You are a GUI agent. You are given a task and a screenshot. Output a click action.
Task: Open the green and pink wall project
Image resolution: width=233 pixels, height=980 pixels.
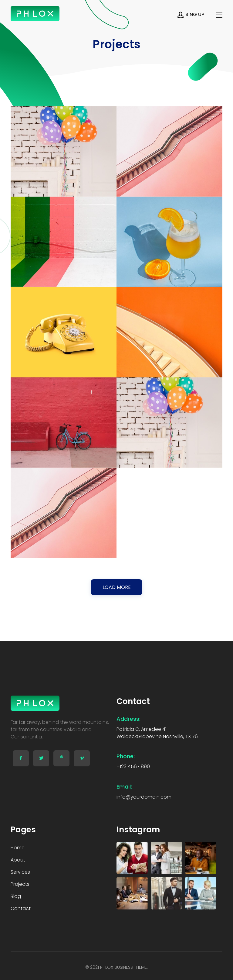coord(63,242)
